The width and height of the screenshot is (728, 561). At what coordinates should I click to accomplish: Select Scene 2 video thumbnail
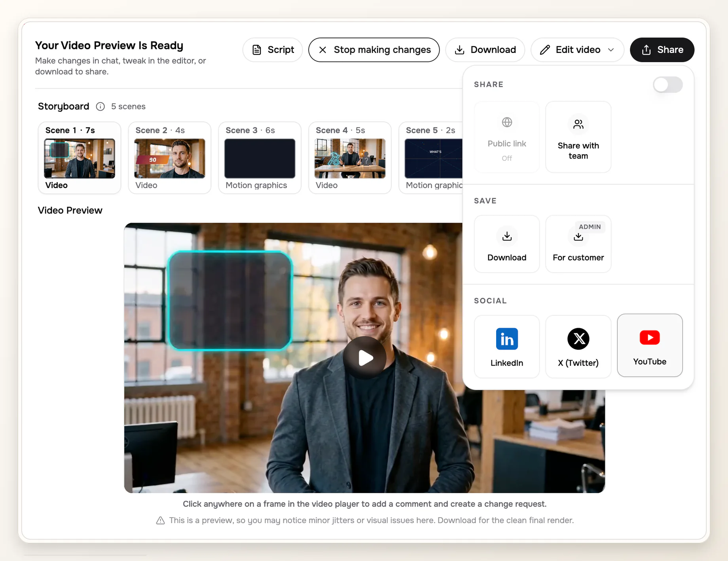170,158
